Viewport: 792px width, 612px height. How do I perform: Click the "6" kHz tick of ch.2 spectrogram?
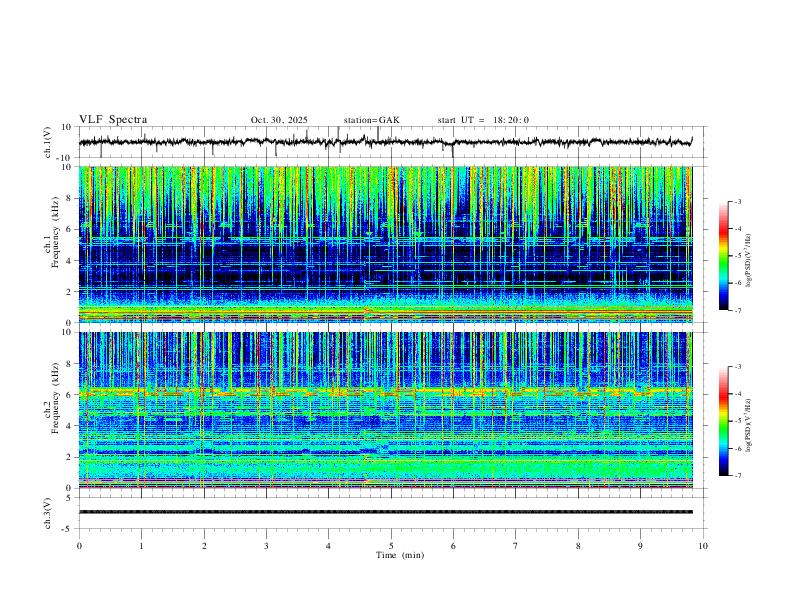69,395
